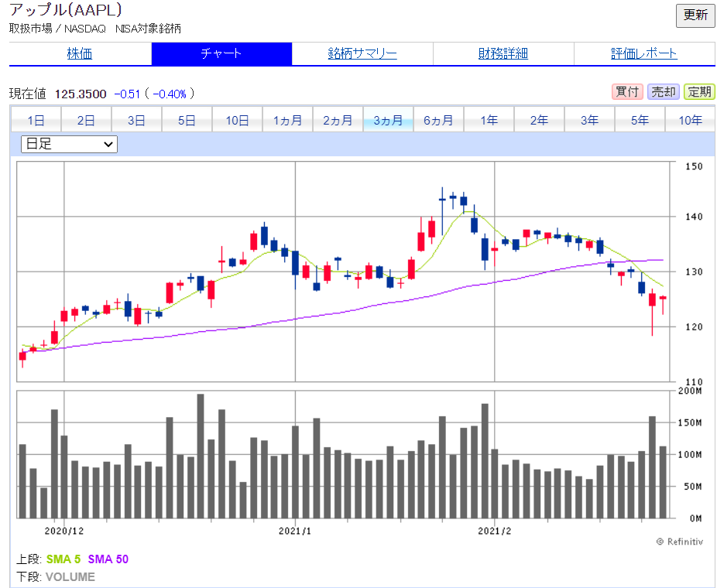Click the 下段 legend label
Screen dimensions: 717x588
(29, 577)
